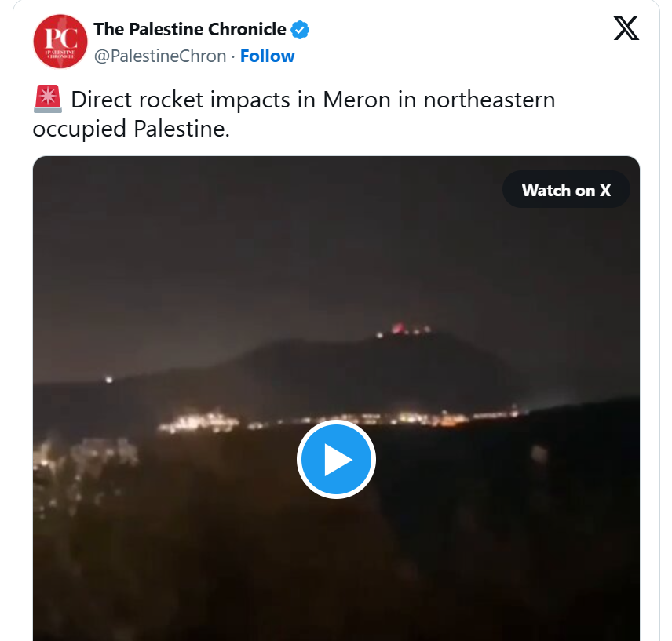Open the tweet text about Meron rocket impacts
This screenshot has height=641, width=672.
click(x=294, y=114)
